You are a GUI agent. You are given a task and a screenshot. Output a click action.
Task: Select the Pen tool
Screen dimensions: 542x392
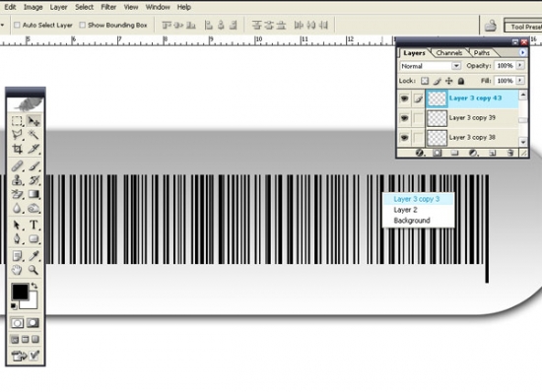[17, 238]
